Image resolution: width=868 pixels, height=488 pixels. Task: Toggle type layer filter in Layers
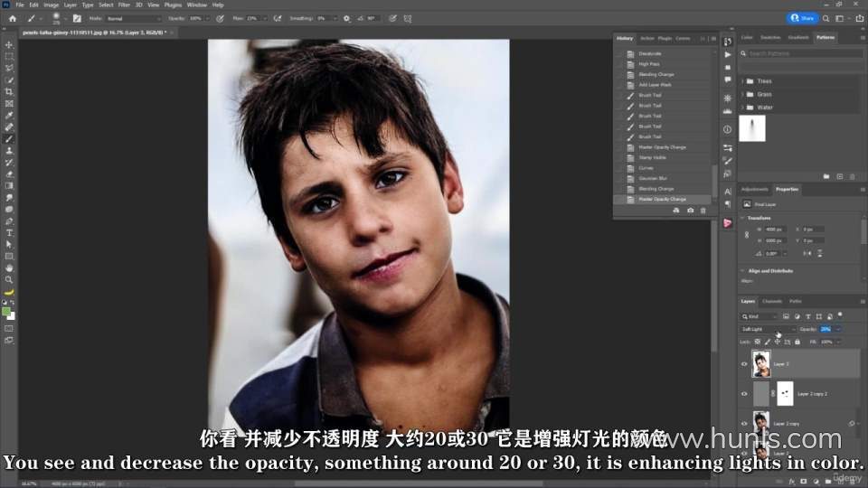807,316
